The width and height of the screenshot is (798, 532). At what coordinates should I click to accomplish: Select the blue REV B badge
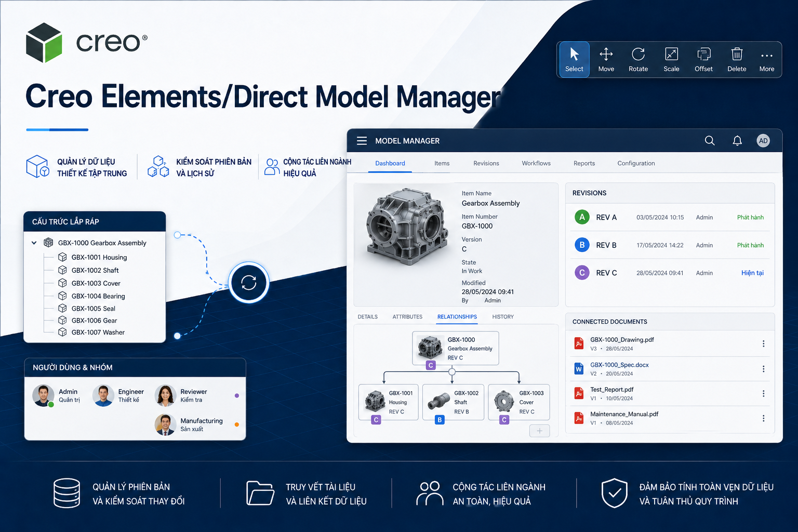(582, 245)
